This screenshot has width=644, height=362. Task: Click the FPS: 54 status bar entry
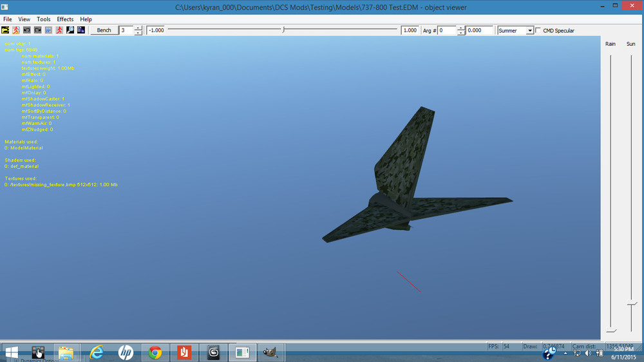point(498,347)
